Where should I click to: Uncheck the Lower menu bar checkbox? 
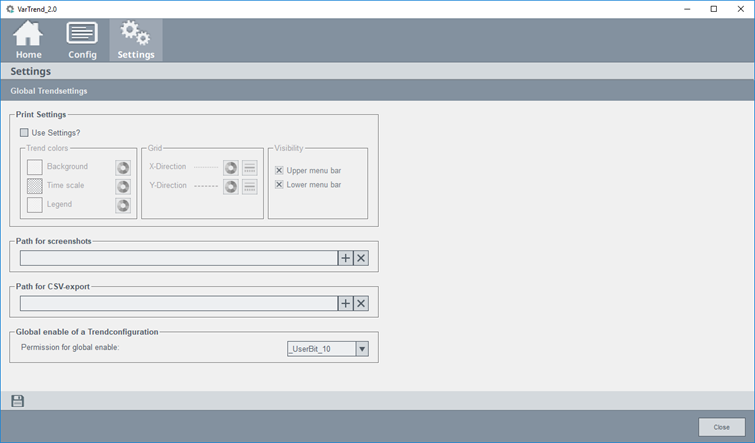[x=279, y=184]
